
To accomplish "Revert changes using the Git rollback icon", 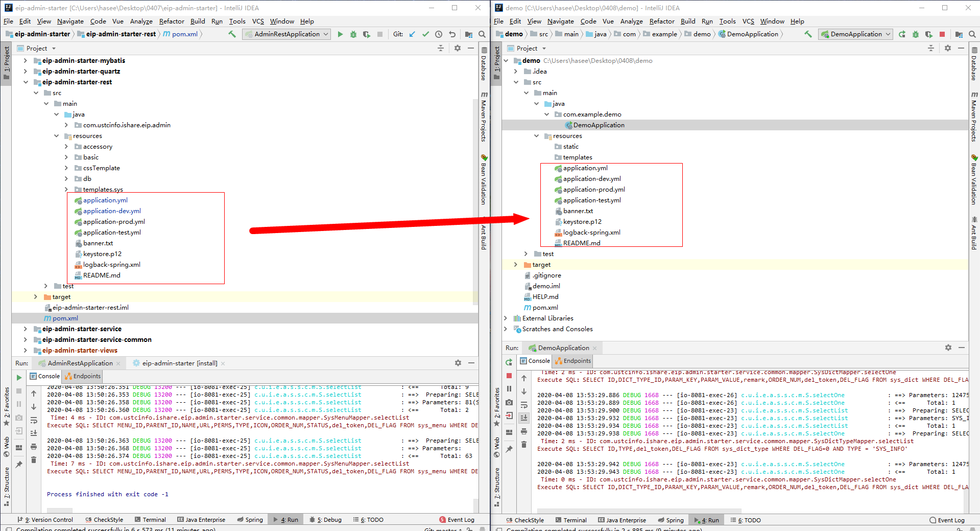I will click(x=452, y=34).
